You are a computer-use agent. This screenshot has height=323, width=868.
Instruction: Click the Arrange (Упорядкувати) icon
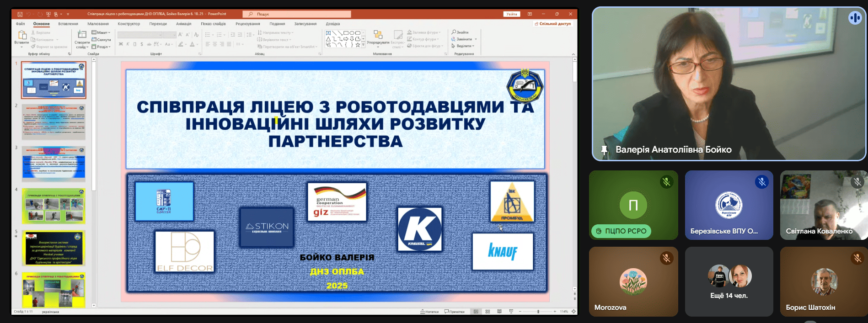coord(378,36)
